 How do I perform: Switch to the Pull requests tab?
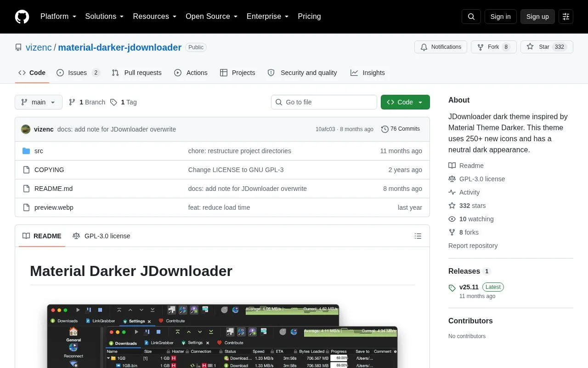point(137,73)
